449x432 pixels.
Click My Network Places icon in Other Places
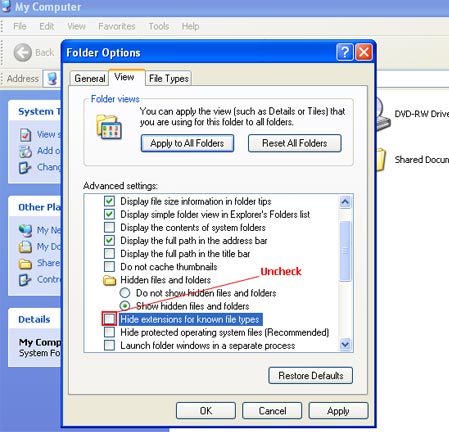[x=25, y=230]
